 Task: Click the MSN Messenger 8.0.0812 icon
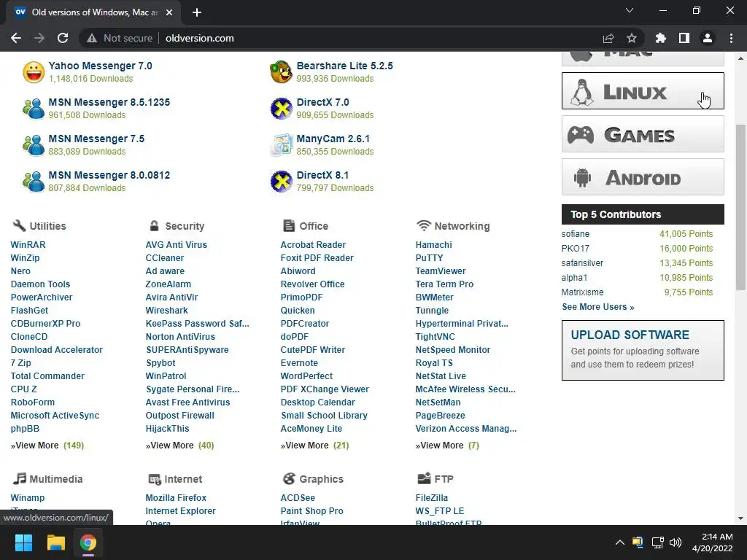(x=34, y=182)
